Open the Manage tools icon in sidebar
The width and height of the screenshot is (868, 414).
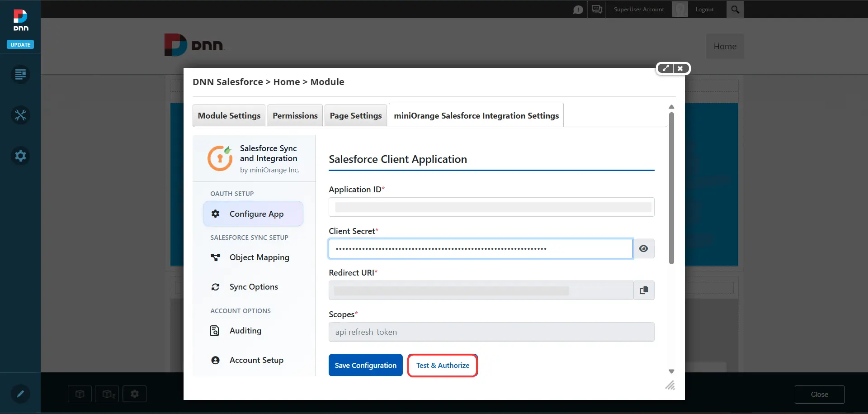tap(20, 115)
